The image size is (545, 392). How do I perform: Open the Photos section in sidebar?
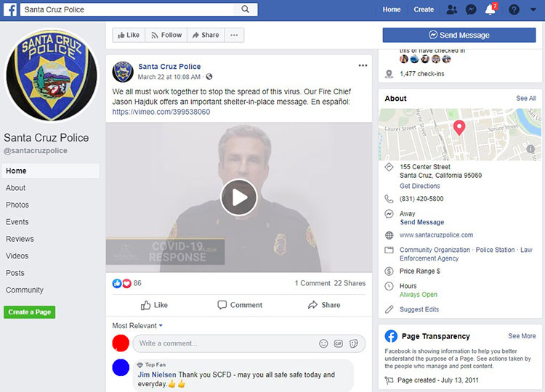point(17,205)
